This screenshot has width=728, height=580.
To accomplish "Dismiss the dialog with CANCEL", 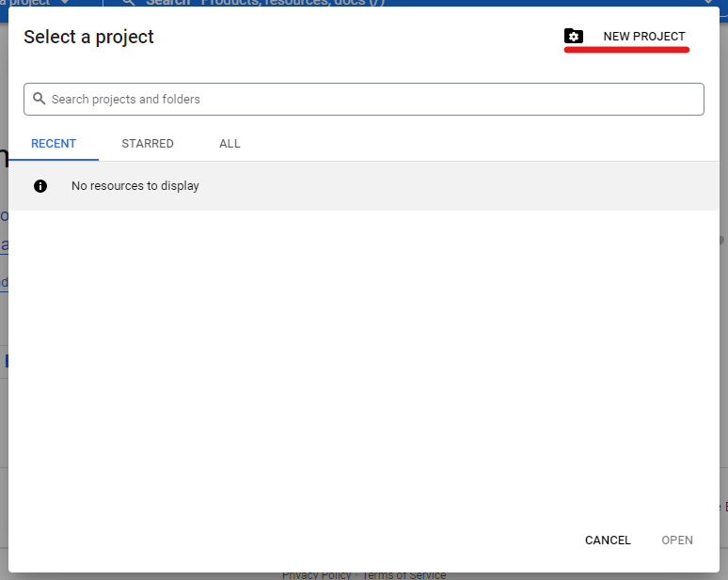I will (608, 541).
